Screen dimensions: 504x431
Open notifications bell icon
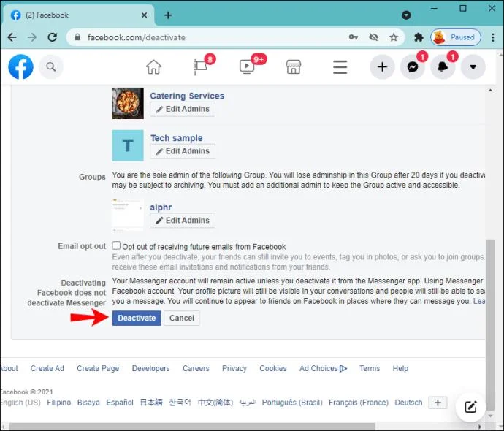tap(443, 67)
